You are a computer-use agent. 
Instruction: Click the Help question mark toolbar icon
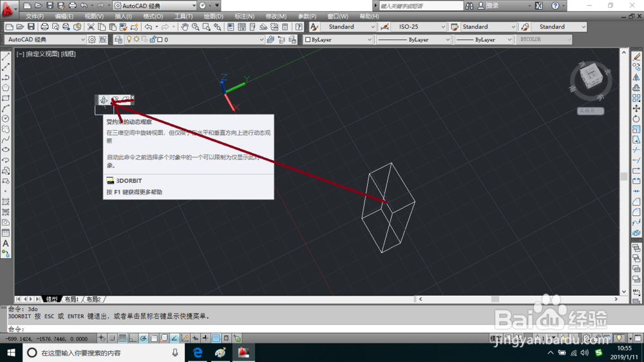[299, 26]
